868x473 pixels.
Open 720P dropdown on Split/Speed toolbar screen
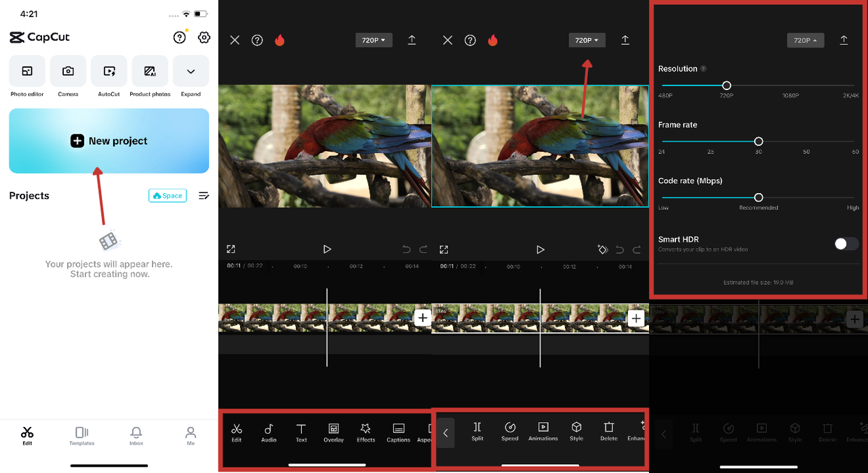[587, 41]
